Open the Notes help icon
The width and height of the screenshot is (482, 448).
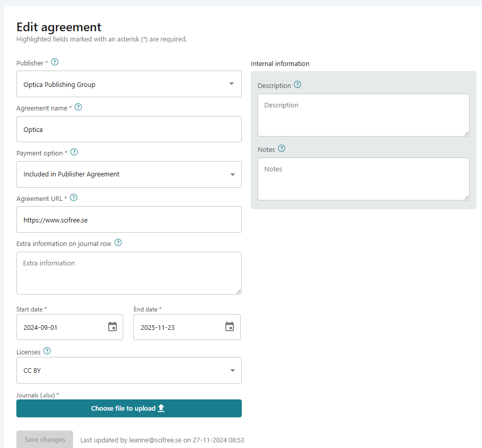pyautogui.click(x=282, y=148)
